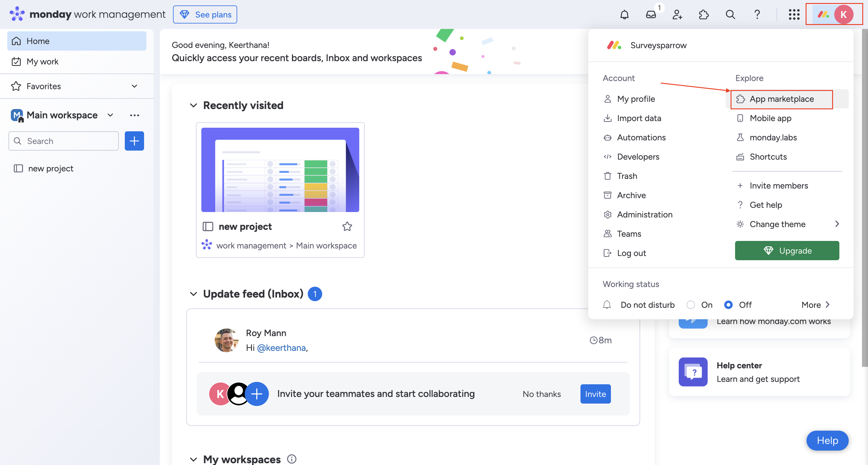The width and height of the screenshot is (868, 465).
Task: Open the inbox tray icon
Action: (x=651, y=14)
